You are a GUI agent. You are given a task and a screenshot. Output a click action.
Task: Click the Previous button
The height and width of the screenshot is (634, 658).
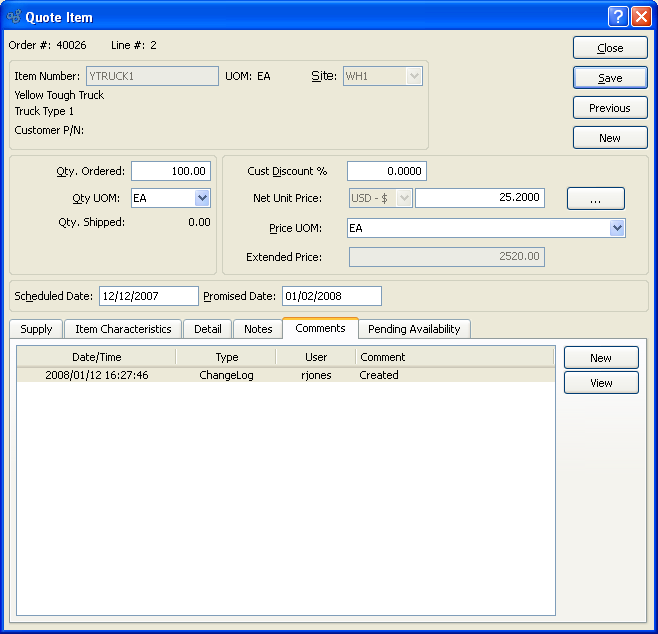[609, 108]
